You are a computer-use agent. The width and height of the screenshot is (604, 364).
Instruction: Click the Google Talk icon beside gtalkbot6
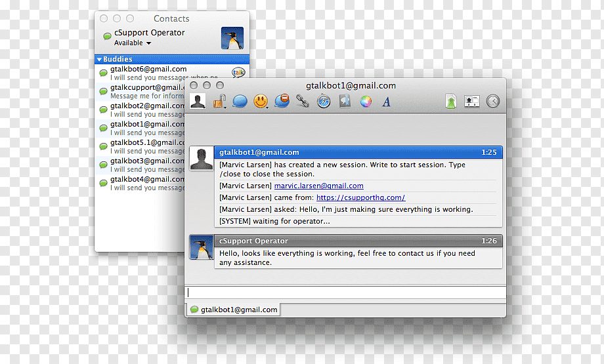tap(238, 72)
